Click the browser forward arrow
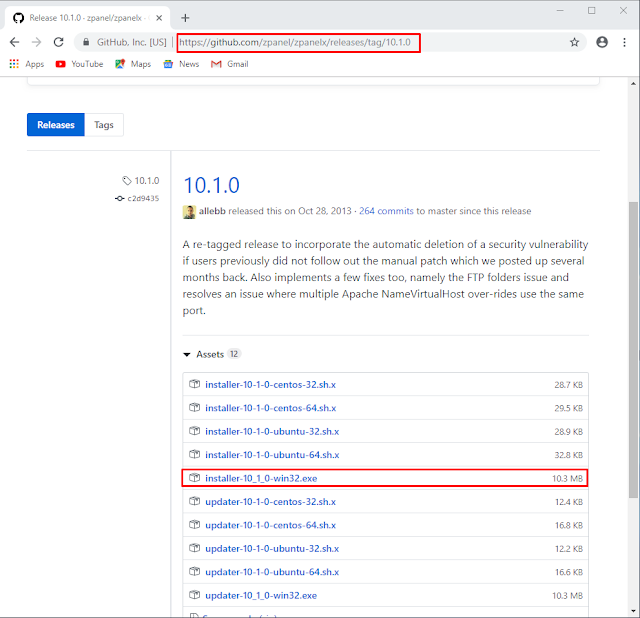 36,42
